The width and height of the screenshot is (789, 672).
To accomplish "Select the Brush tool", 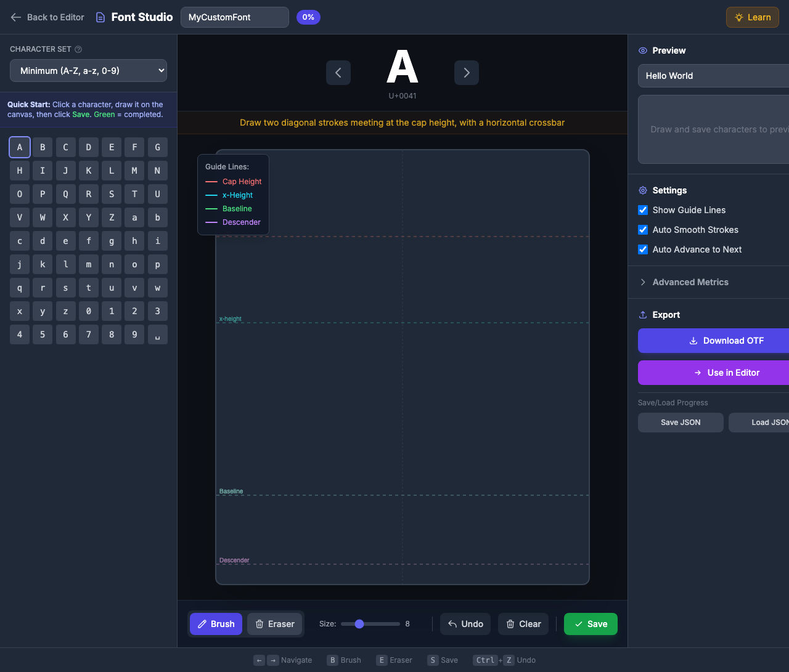I will [x=216, y=624].
